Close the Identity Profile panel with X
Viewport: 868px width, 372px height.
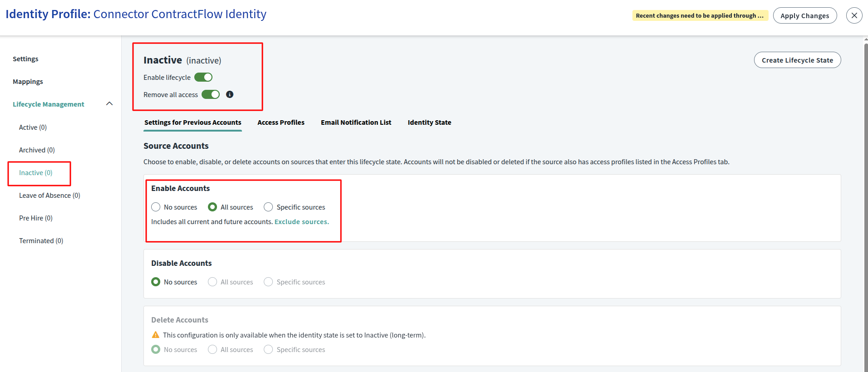click(854, 15)
